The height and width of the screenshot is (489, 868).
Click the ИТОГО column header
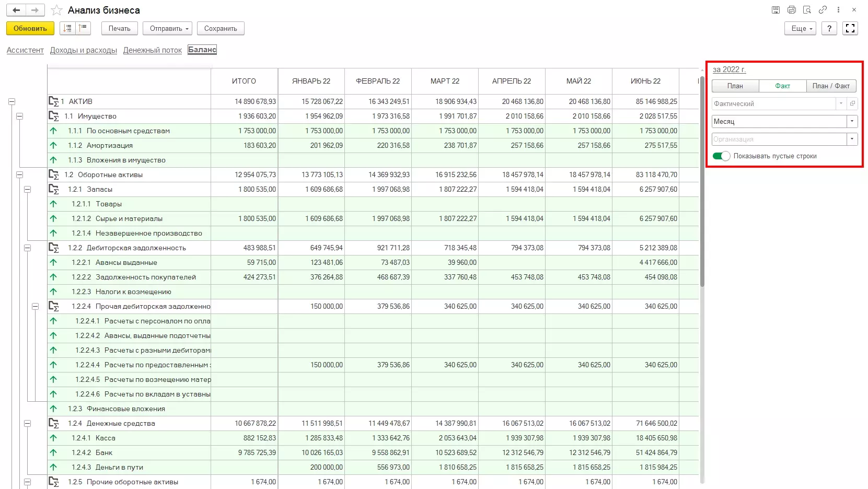coord(244,81)
